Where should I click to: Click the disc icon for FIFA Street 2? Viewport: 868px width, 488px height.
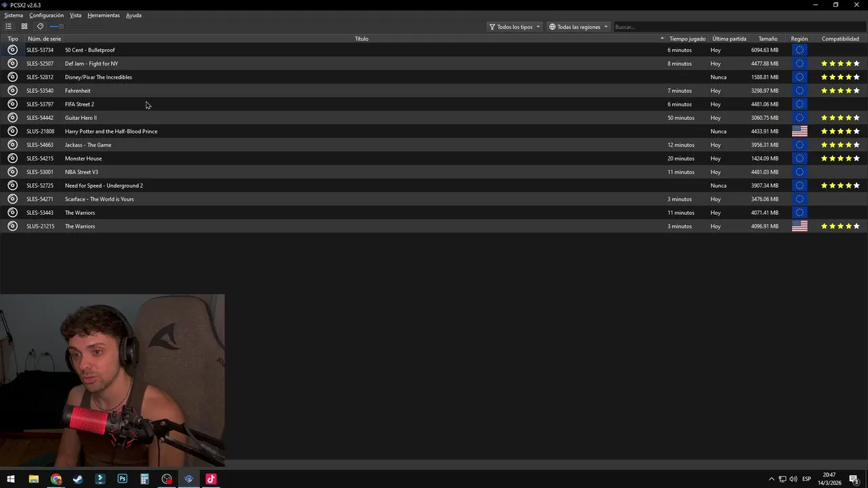pos(12,104)
